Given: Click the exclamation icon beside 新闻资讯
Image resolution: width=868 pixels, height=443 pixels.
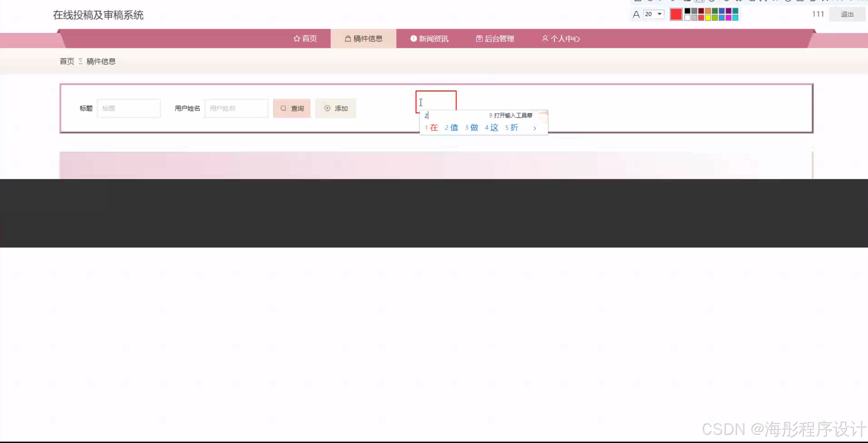Looking at the screenshot, I should 413,39.
